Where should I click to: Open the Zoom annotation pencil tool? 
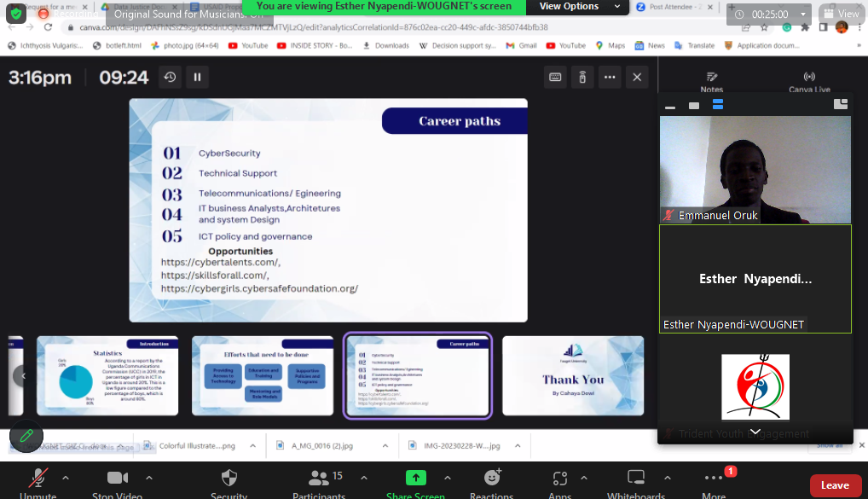(26, 436)
